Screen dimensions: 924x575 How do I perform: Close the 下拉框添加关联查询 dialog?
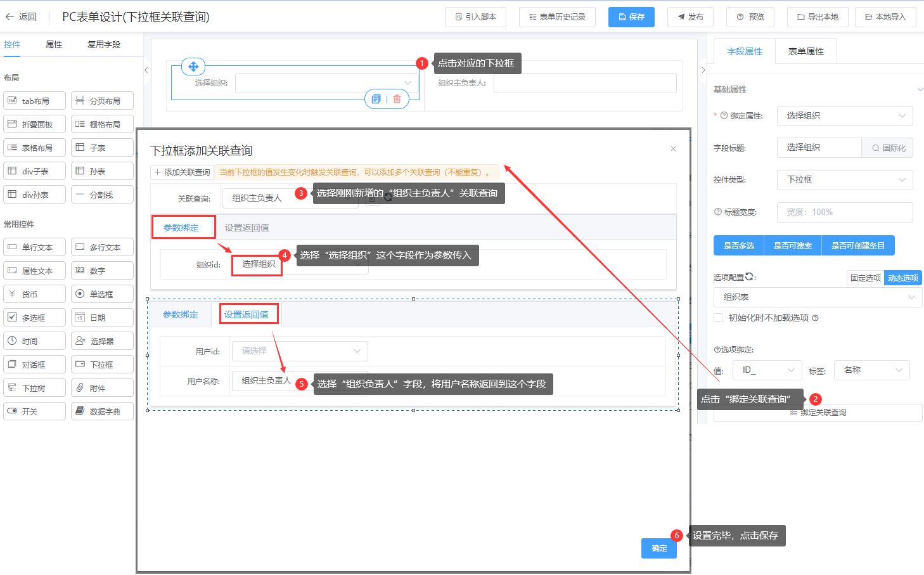(x=673, y=149)
